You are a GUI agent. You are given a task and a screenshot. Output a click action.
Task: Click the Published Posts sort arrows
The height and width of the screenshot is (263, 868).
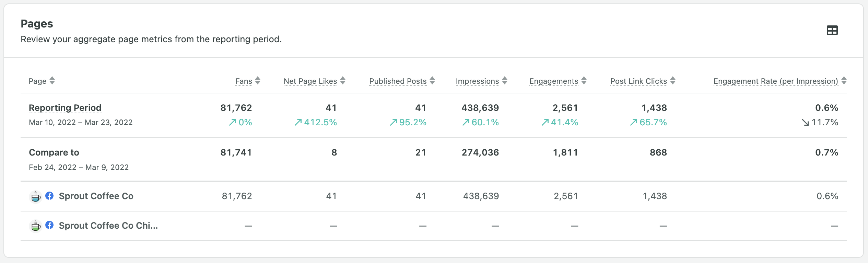pos(432,81)
